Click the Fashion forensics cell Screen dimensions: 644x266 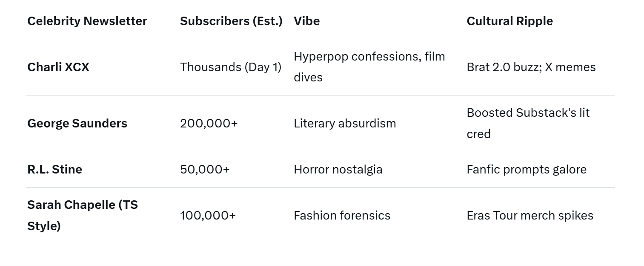coord(342,215)
